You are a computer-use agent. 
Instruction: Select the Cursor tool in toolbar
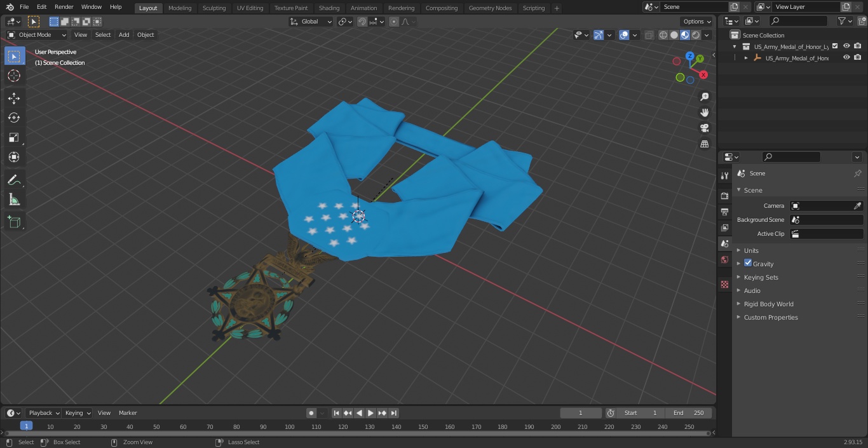14,76
